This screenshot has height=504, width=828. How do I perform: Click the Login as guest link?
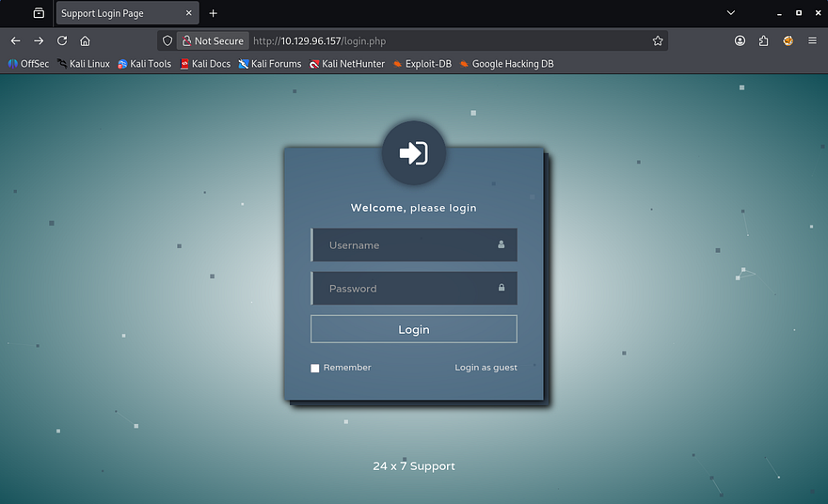click(486, 368)
